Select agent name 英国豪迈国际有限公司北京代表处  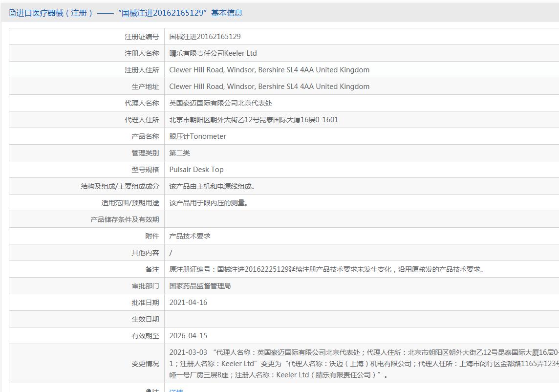click(x=220, y=103)
